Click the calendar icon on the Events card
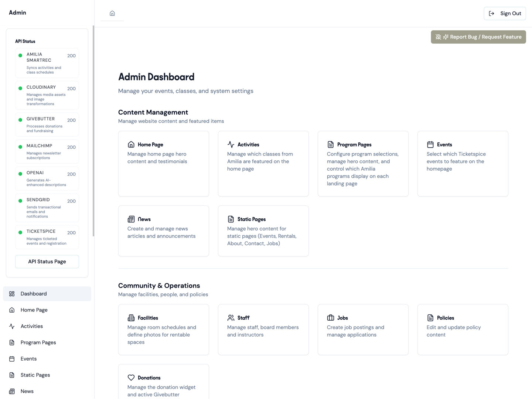Viewport: 532px width, 399px height. (x=430, y=144)
